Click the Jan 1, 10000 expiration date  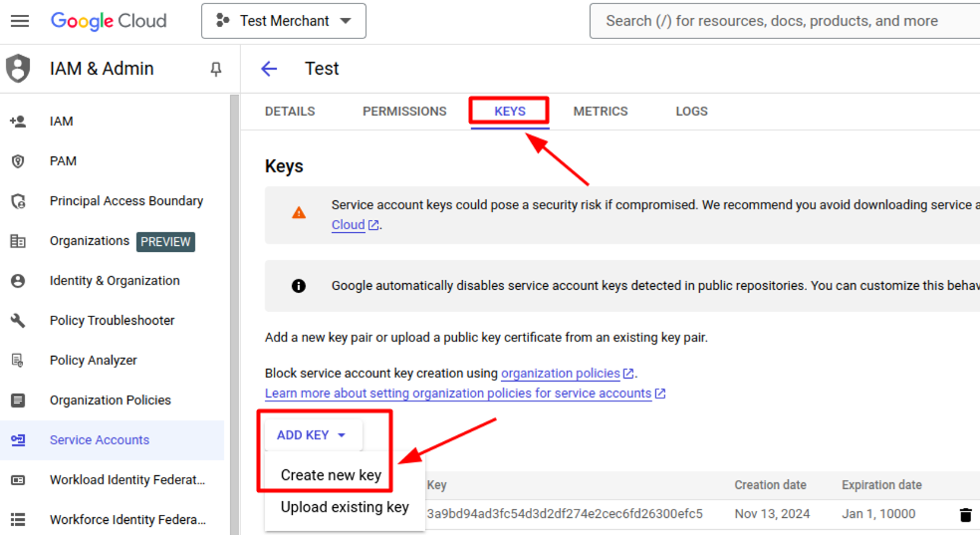(x=878, y=514)
